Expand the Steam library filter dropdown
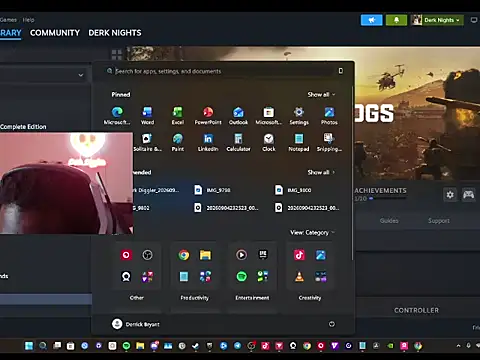 pyautogui.click(x=81, y=75)
